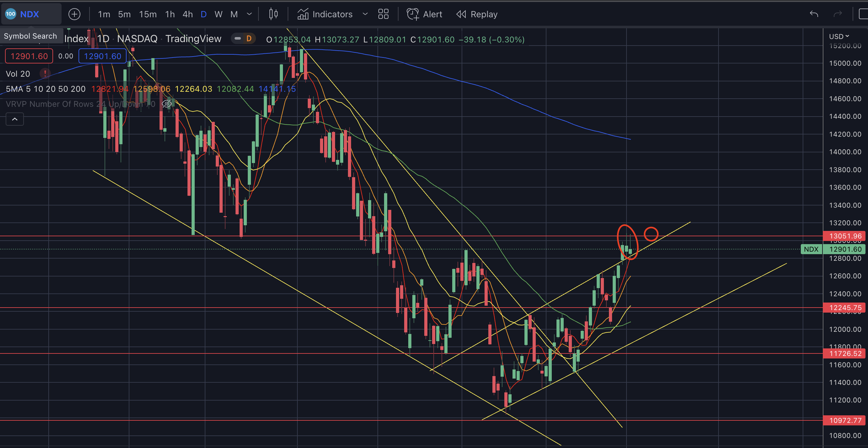The image size is (868, 448).
Task: Toggle the dash pill beside D badge
Action: tap(237, 39)
